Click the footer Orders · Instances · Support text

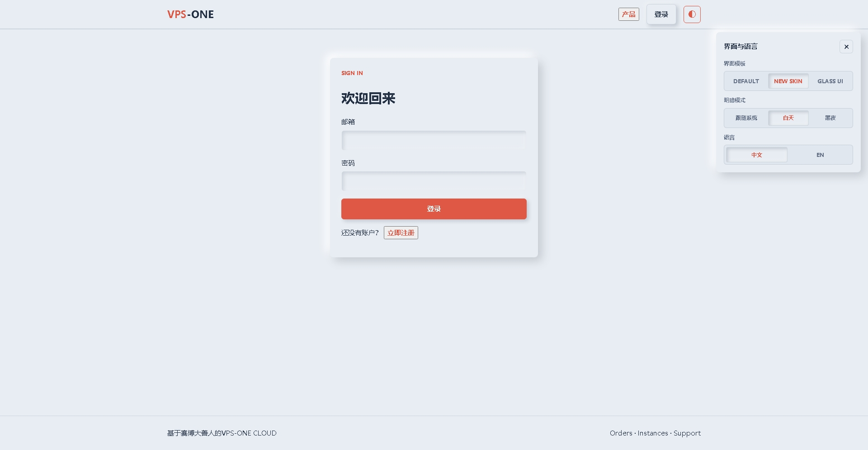pyautogui.click(x=655, y=433)
